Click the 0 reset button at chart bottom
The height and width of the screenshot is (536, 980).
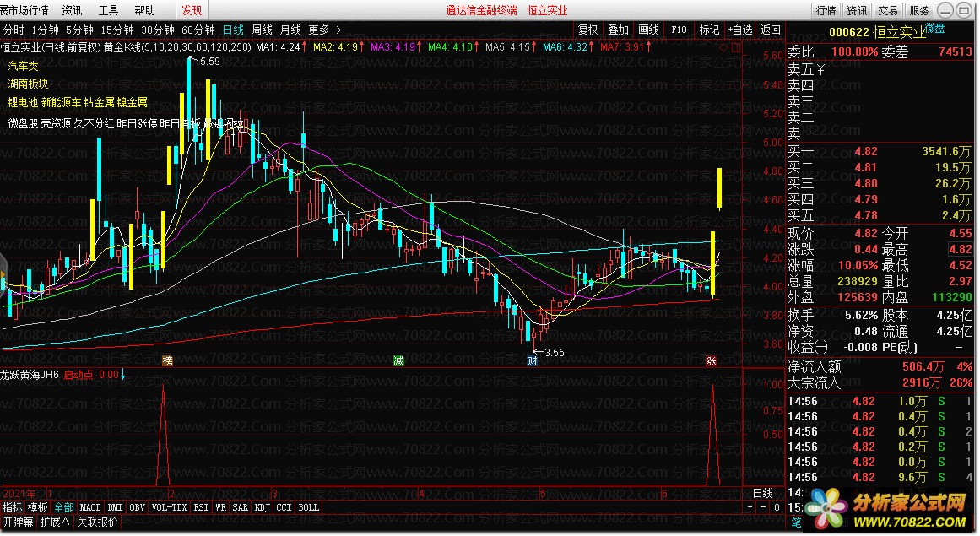tap(777, 507)
